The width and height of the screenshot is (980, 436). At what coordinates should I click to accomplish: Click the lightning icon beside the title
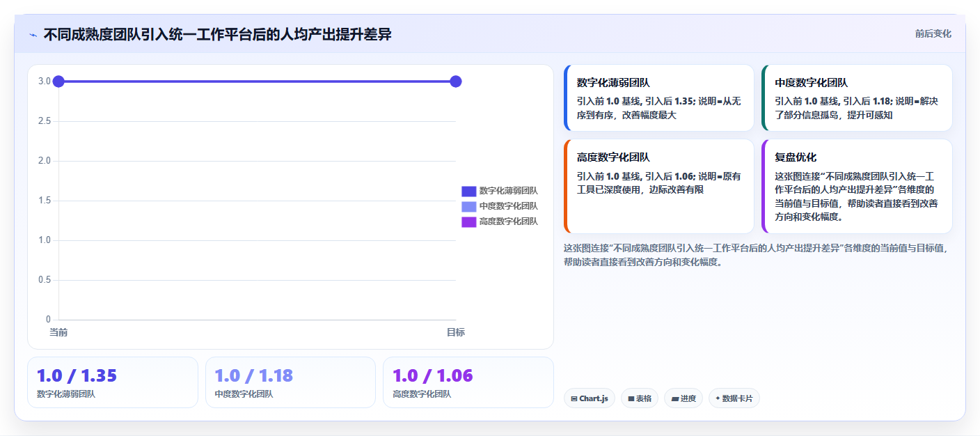[33, 34]
